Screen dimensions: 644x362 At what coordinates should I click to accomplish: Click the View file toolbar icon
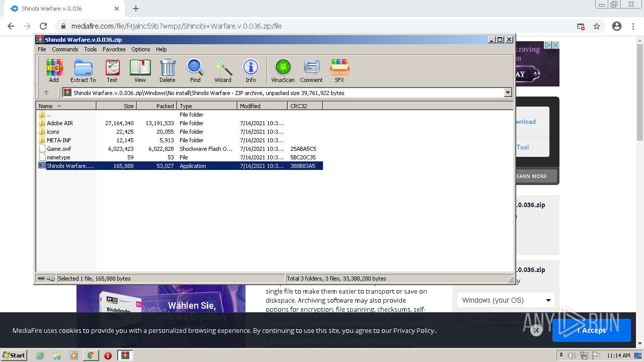pyautogui.click(x=140, y=70)
